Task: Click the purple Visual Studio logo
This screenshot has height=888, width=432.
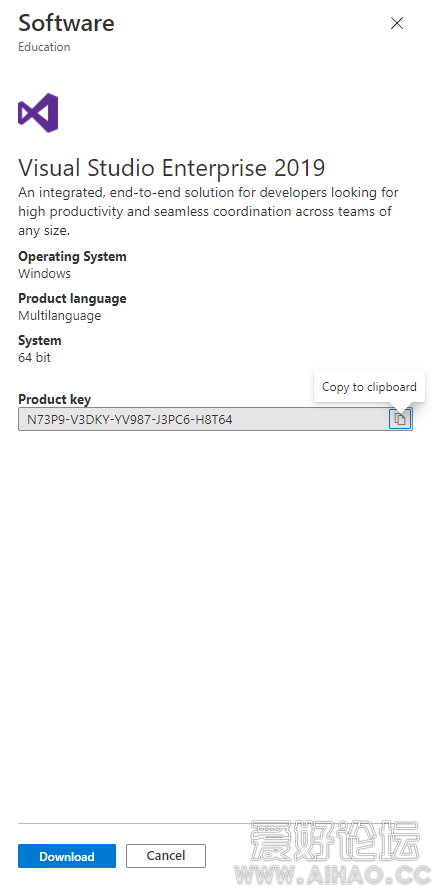Action: (x=38, y=113)
